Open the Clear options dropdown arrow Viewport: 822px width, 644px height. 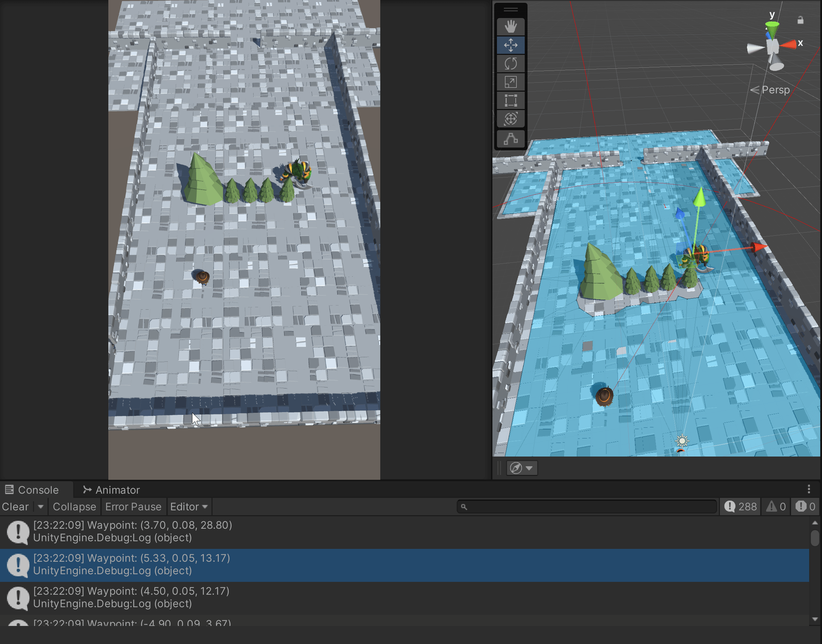coord(40,507)
